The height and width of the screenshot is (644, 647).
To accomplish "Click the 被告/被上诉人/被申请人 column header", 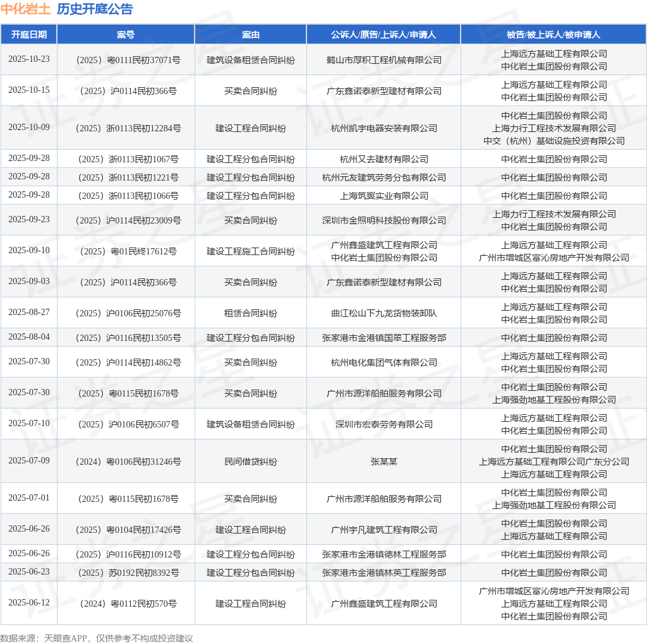I will point(553,35).
